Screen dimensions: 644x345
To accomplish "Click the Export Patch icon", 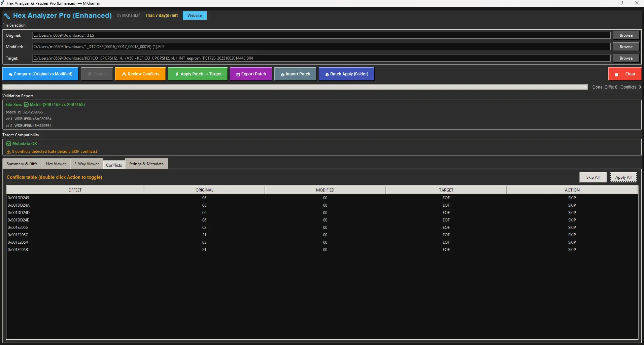I will pos(238,74).
